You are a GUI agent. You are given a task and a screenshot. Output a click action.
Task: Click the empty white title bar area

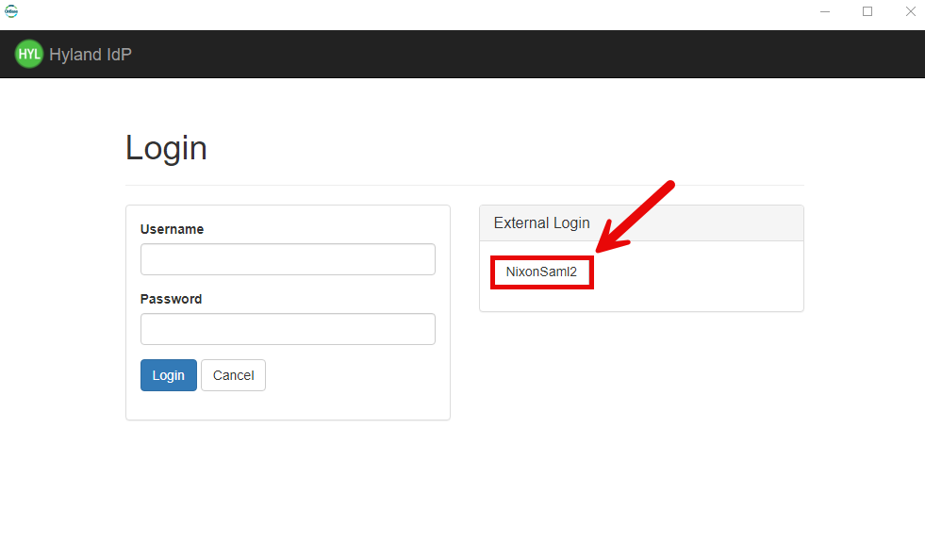424,11
